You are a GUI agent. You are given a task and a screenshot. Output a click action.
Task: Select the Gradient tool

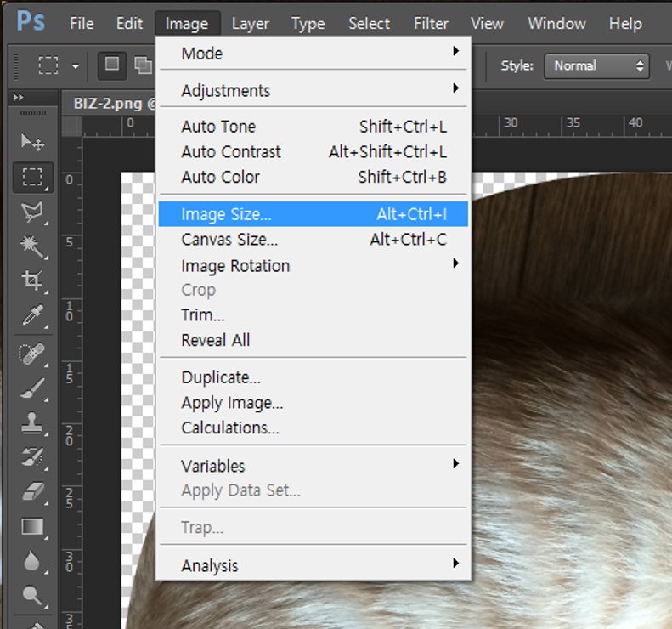[x=32, y=527]
